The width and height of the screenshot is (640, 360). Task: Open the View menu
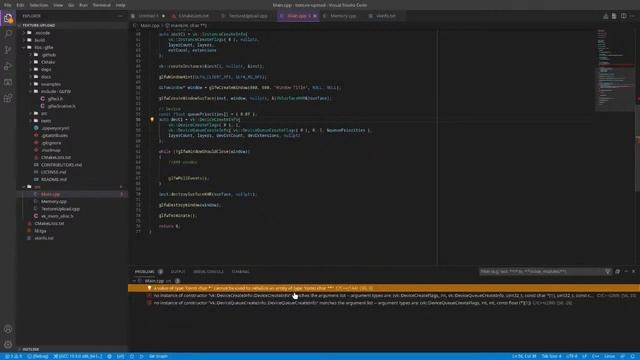coord(58,5)
